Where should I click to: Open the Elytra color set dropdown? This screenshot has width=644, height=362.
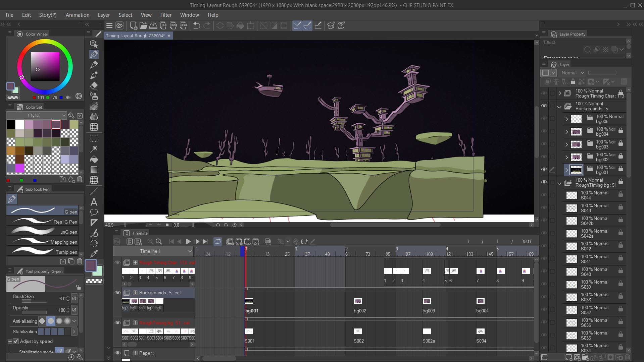coord(36,115)
